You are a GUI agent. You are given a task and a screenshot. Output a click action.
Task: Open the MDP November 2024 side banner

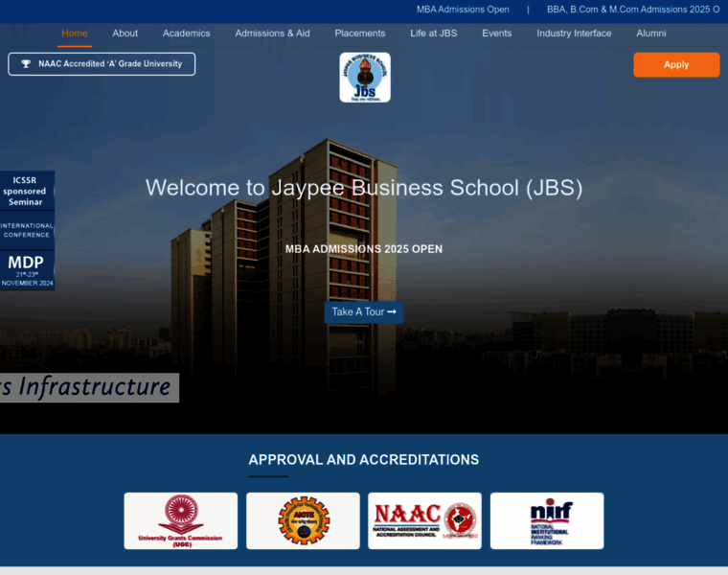(27, 270)
